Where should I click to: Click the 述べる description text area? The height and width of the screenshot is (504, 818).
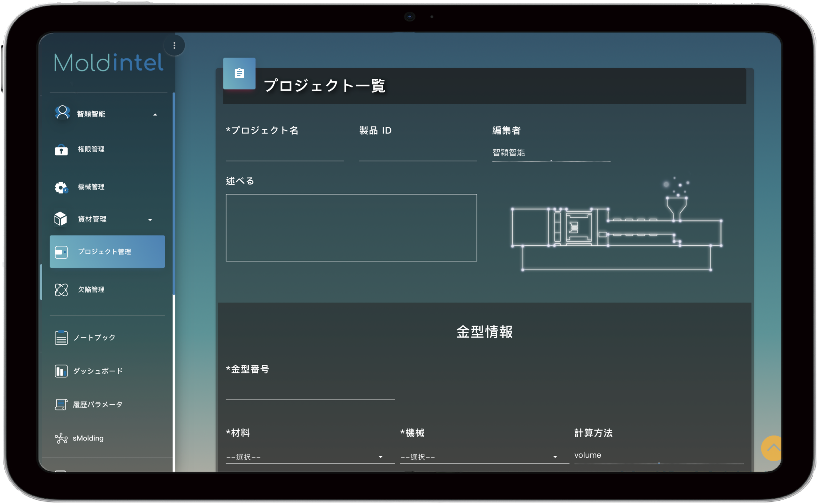click(x=351, y=227)
